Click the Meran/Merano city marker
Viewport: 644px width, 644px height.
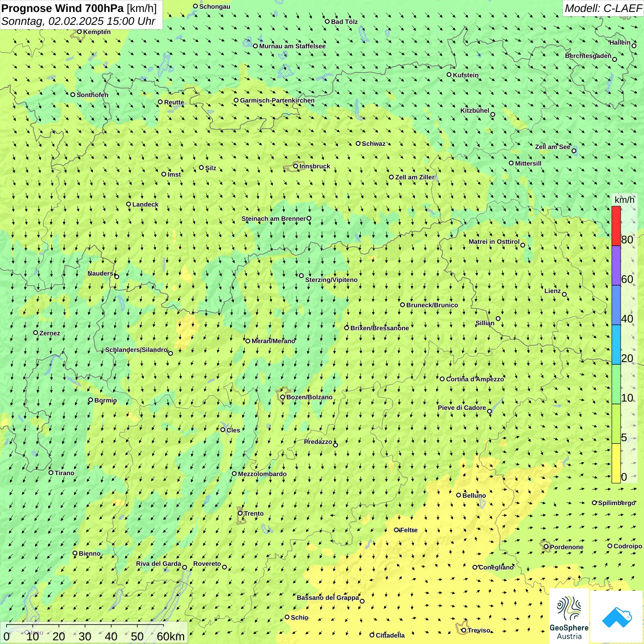click(247, 341)
